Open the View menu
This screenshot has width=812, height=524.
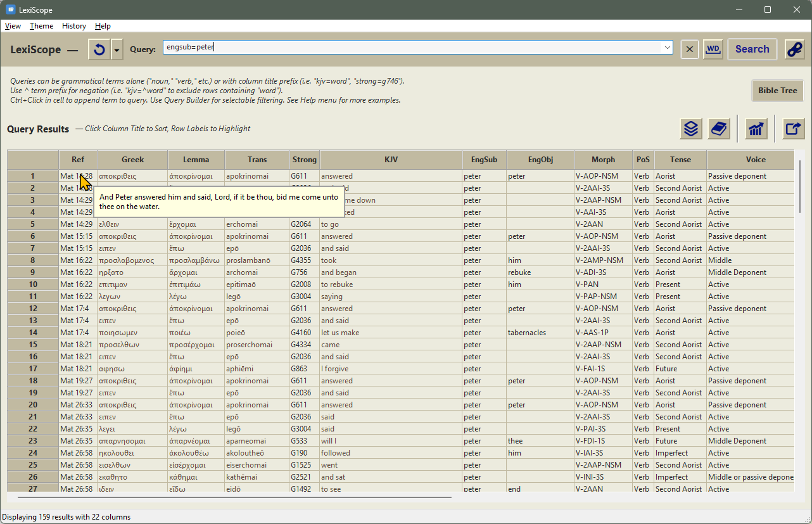coord(13,26)
